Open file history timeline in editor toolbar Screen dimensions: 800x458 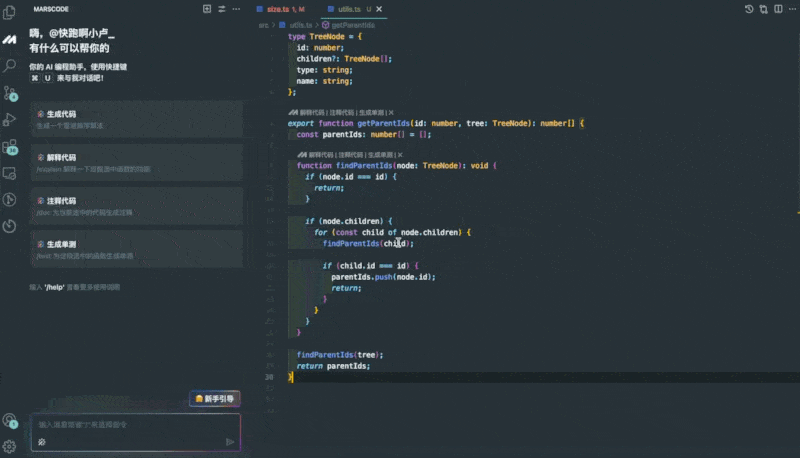pyautogui.click(x=749, y=9)
